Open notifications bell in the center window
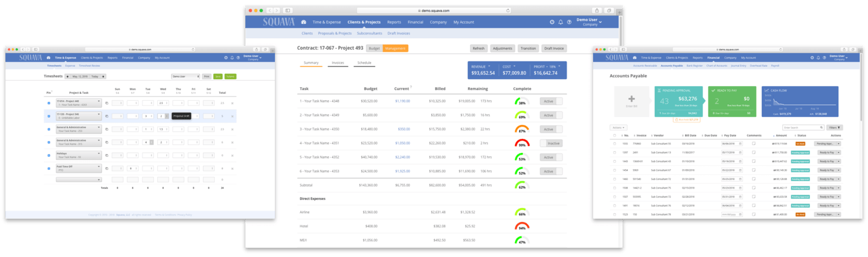The height and width of the screenshot is (257, 868). 560,22
